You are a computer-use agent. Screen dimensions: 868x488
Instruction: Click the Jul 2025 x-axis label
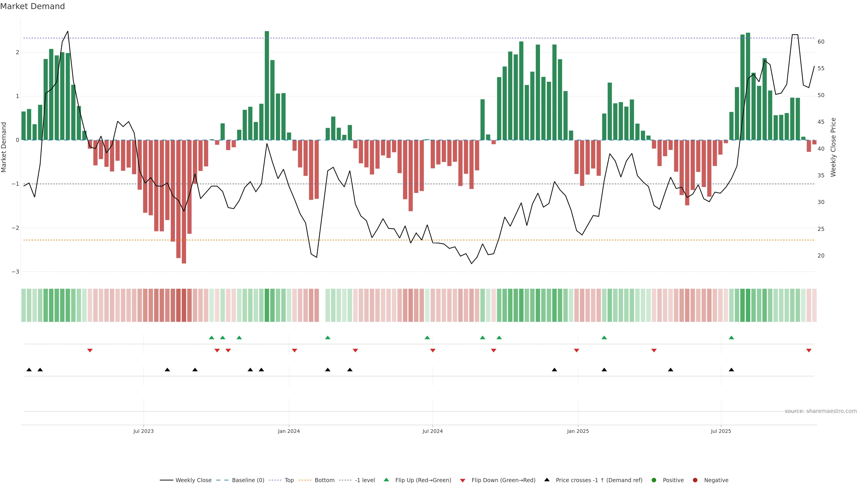coord(721,431)
